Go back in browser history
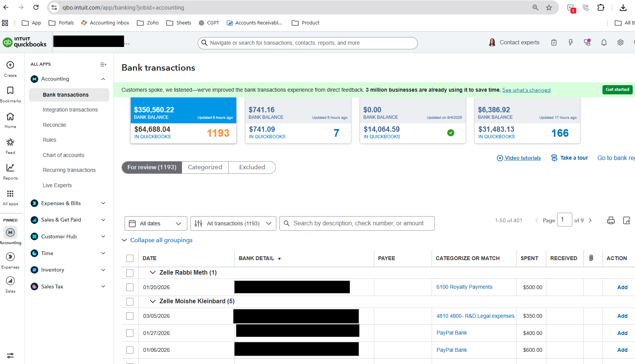 coord(6,7)
